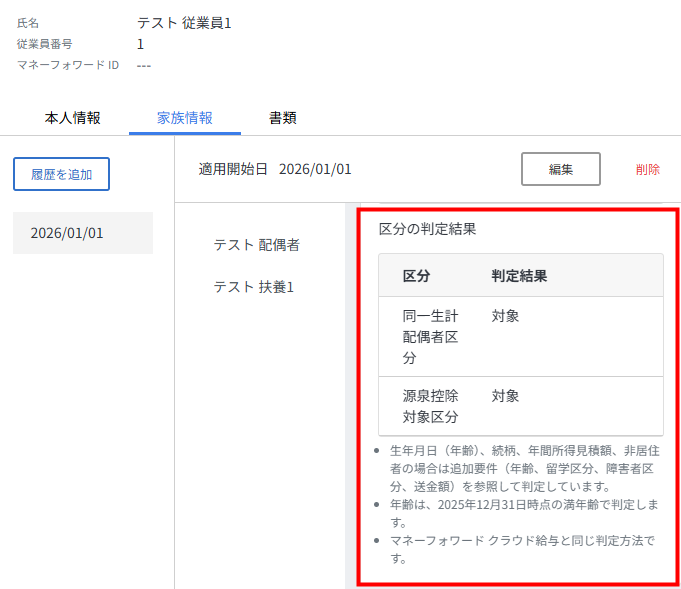Select the 同一生計配偶者区分 row label

430,337
